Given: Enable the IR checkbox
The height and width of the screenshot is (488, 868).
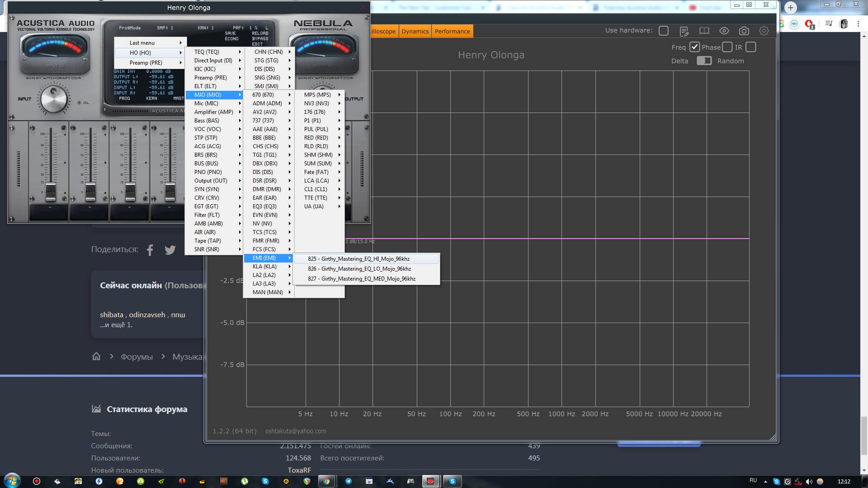Looking at the screenshot, I should [x=750, y=47].
